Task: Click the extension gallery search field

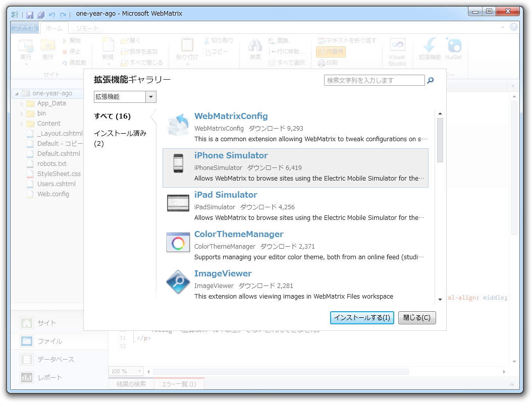Action: 374,80
